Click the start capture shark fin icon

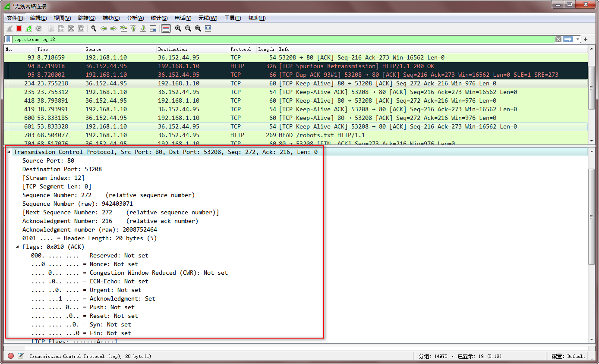(x=9, y=28)
